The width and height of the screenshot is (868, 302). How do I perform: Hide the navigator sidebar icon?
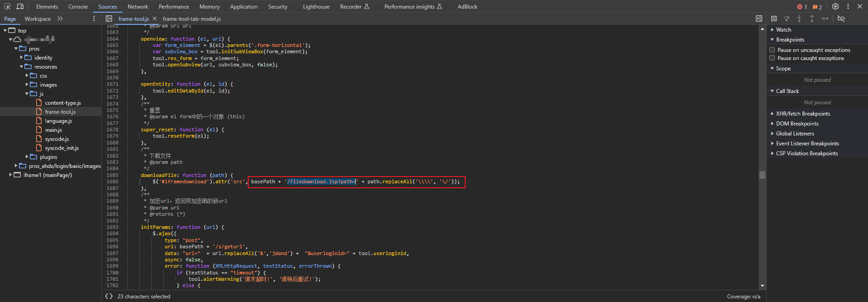109,19
